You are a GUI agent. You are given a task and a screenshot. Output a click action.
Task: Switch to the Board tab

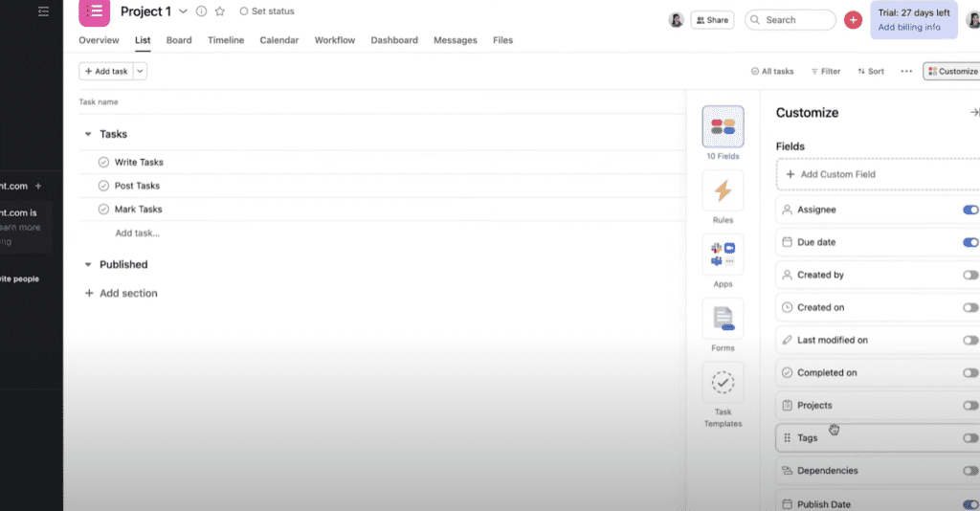click(x=179, y=40)
